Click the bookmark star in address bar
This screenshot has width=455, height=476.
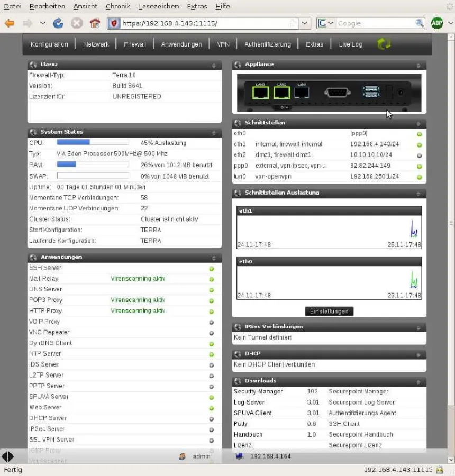[293, 23]
